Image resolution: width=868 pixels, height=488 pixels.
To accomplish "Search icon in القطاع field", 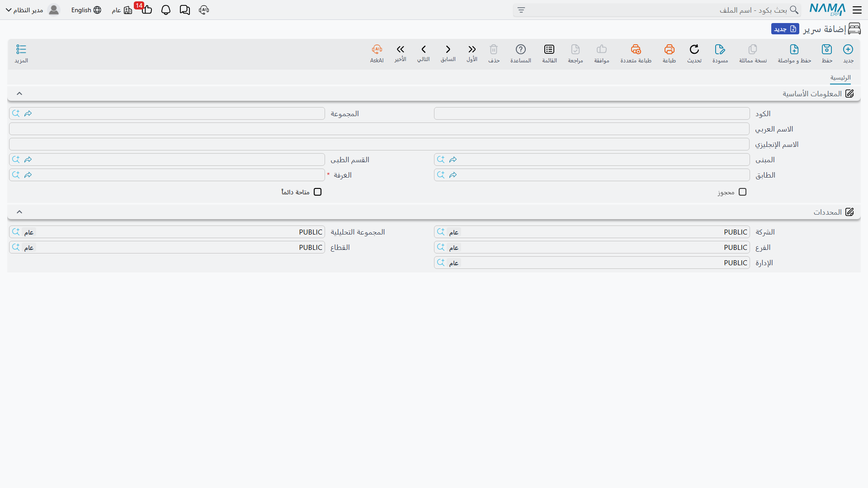I will point(16,247).
